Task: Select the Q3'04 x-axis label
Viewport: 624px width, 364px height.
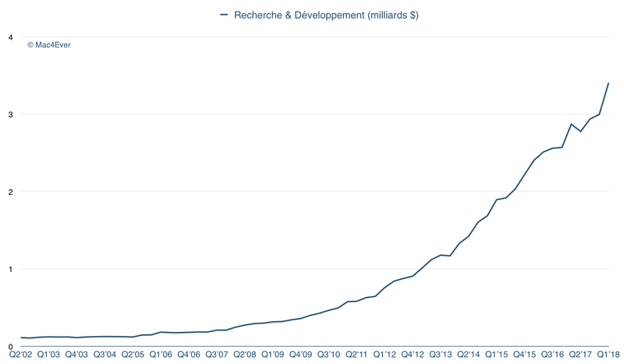Action: point(105,355)
